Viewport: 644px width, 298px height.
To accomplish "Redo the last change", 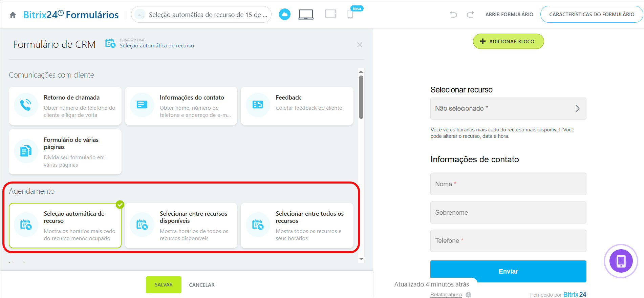I will coord(470,15).
